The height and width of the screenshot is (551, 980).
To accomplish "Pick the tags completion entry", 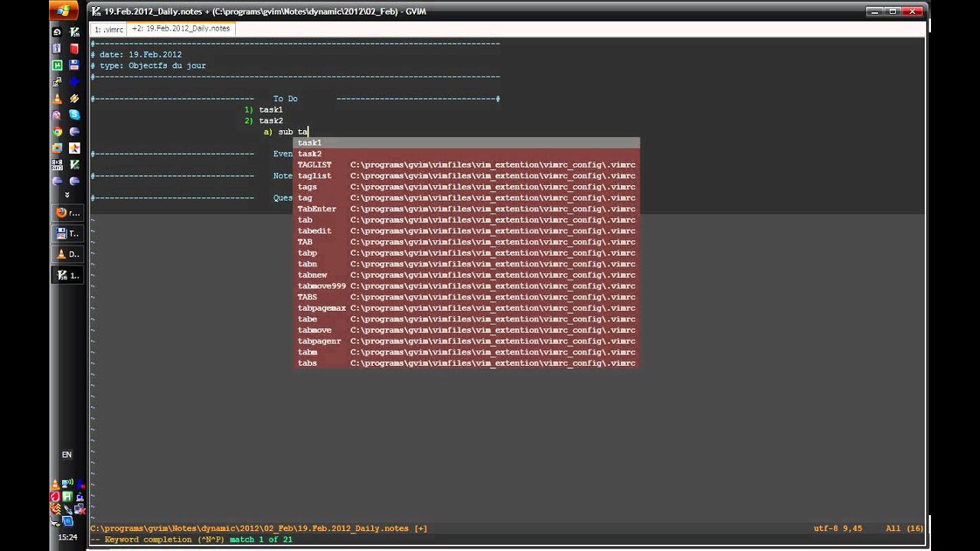I will point(466,187).
